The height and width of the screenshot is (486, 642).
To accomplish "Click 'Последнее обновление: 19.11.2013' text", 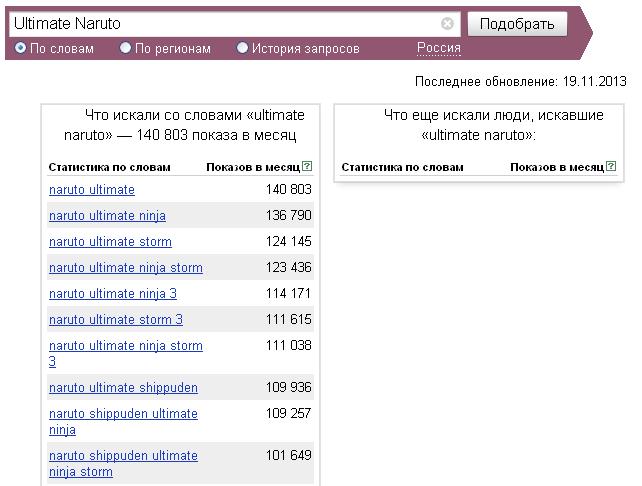I will click(x=520, y=81).
